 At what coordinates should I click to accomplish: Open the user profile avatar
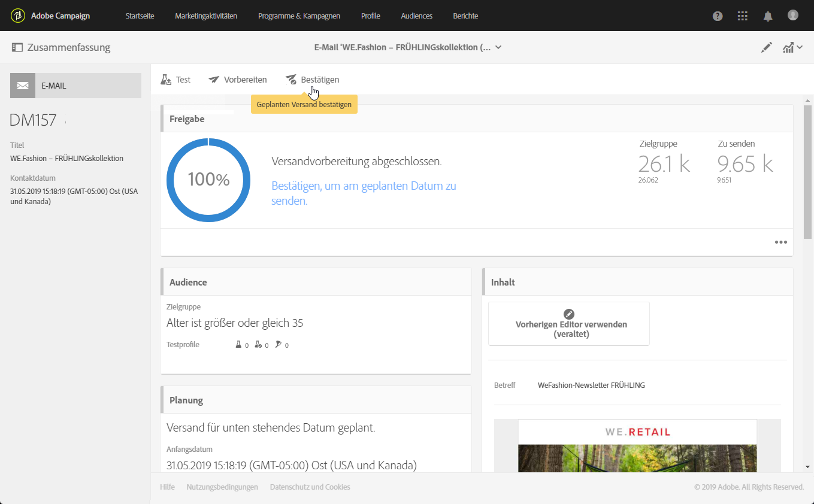pos(793,16)
